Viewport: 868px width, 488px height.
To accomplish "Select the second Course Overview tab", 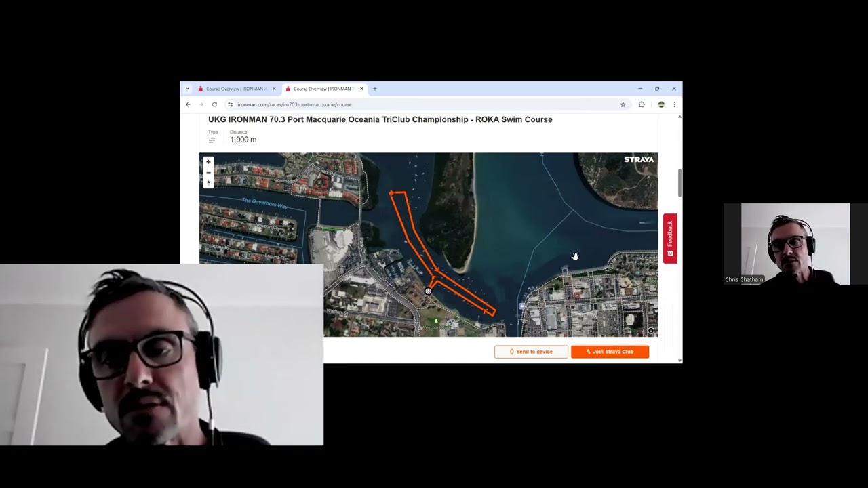I will click(x=323, y=89).
